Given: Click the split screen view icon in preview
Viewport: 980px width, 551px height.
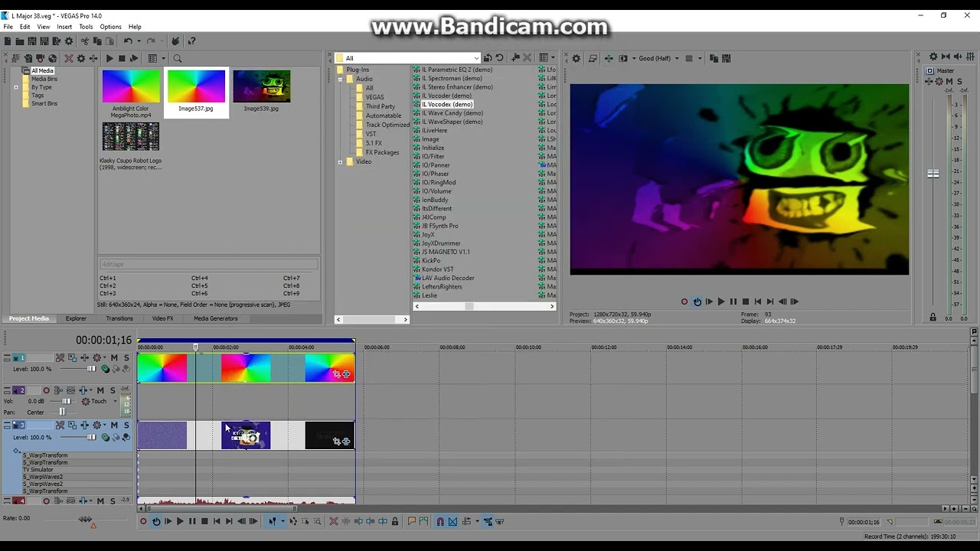Looking at the screenshot, I should pyautogui.click(x=623, y=58).
